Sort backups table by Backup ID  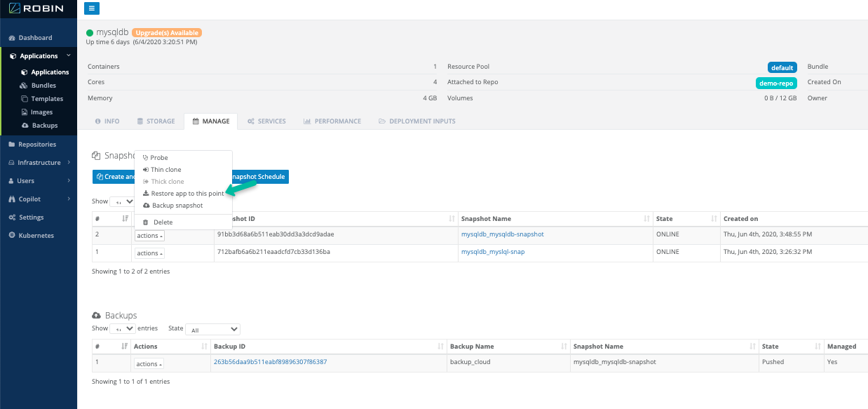pyautogui.click(x=328, y=347)
